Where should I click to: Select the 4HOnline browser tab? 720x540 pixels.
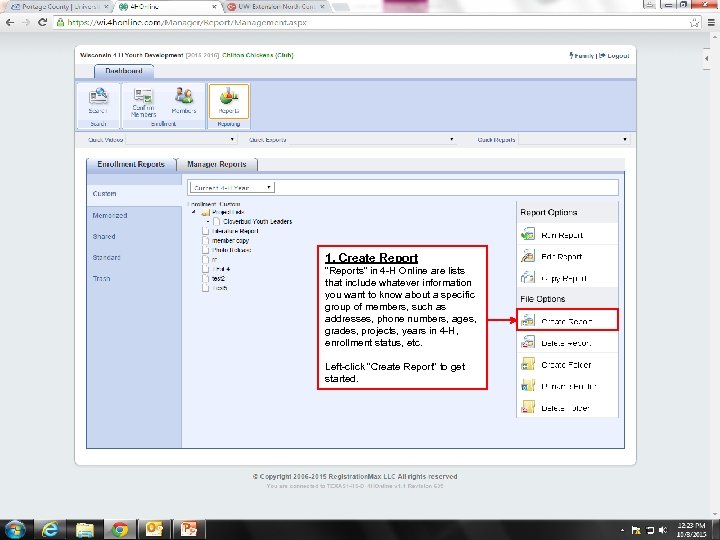coord(166,7)
